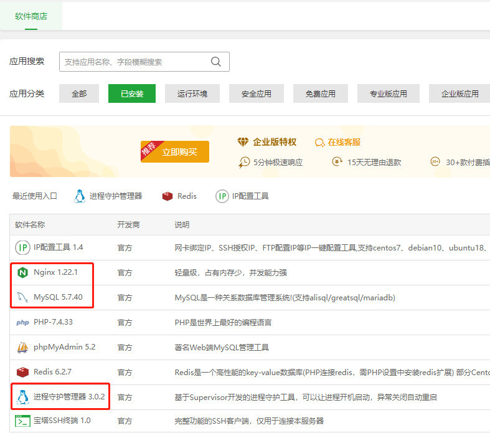Click the Nginx 1.22.1 name
This screenshot has width=490, height=448.
(55, 272)
